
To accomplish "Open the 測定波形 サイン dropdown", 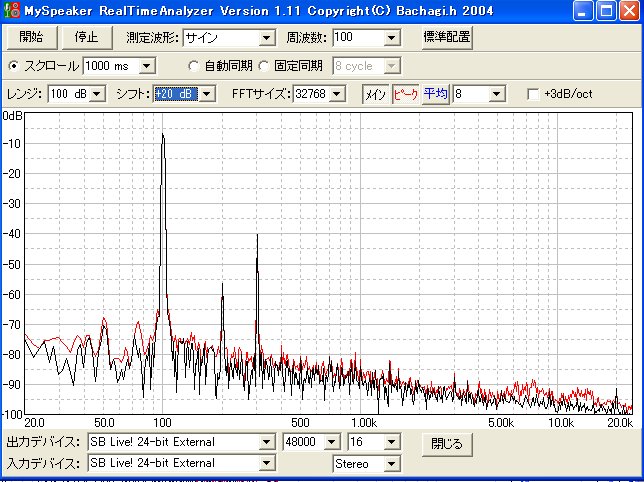I will [x=265, y=38].
